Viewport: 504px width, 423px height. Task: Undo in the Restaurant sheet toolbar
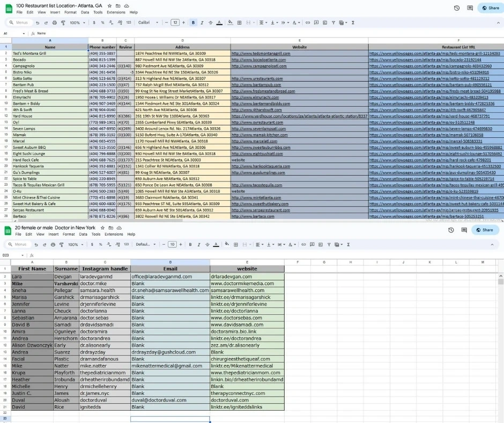click(x=38, y=23)
